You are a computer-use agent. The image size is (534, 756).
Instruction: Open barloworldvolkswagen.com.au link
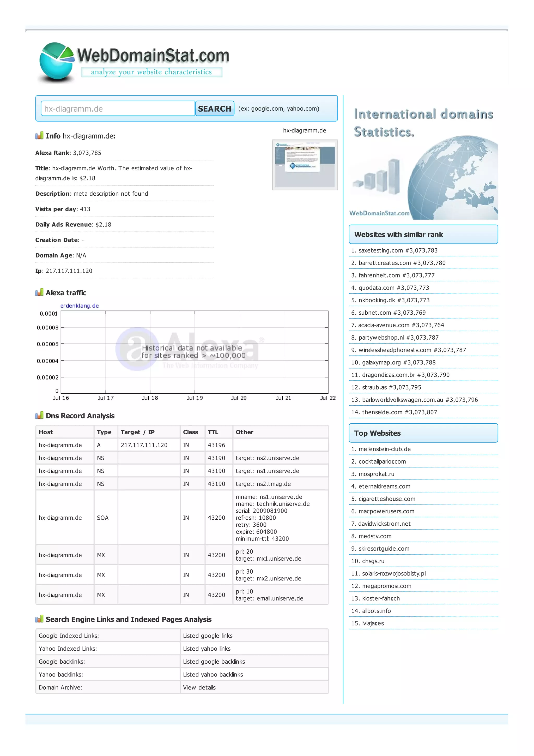(403, 400)
